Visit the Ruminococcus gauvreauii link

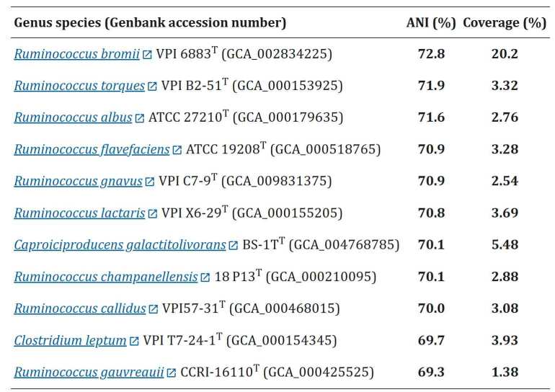(89, 373)
